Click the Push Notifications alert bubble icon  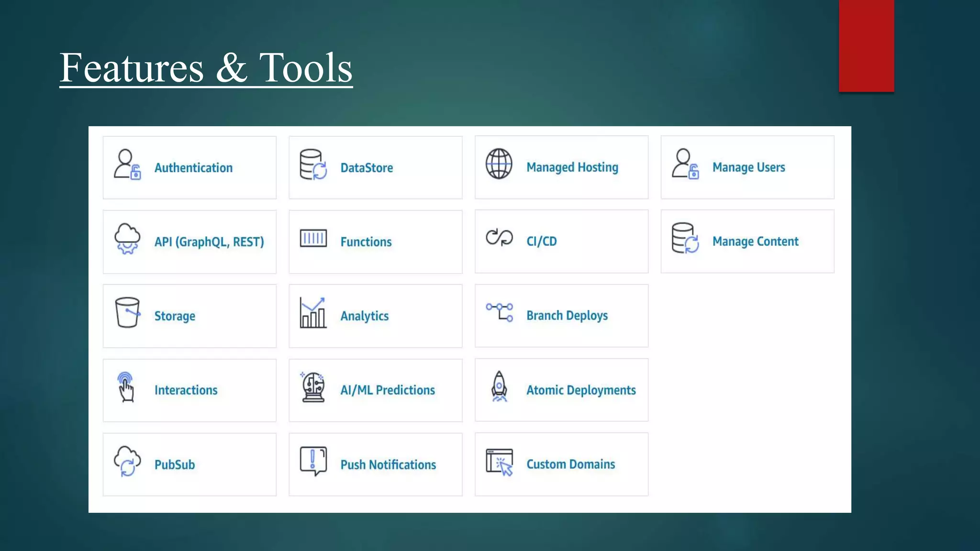pyautogui.click(x=313, y=462)
